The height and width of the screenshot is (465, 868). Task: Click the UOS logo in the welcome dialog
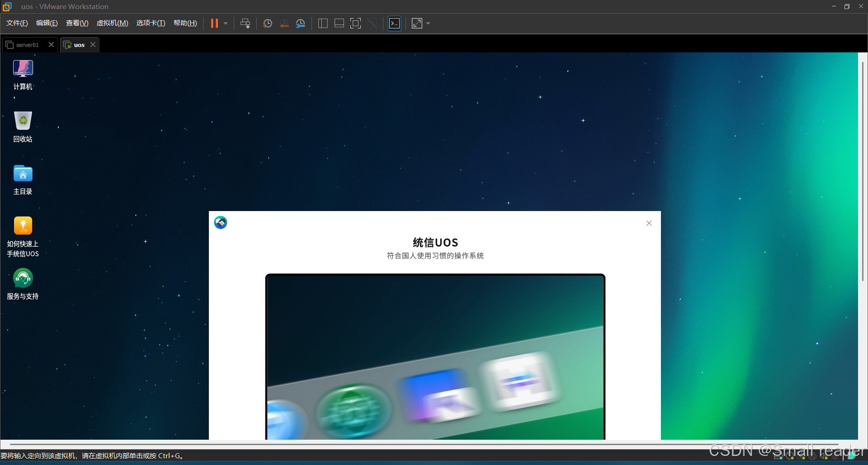pyautogui.click(x=221, y=222)
